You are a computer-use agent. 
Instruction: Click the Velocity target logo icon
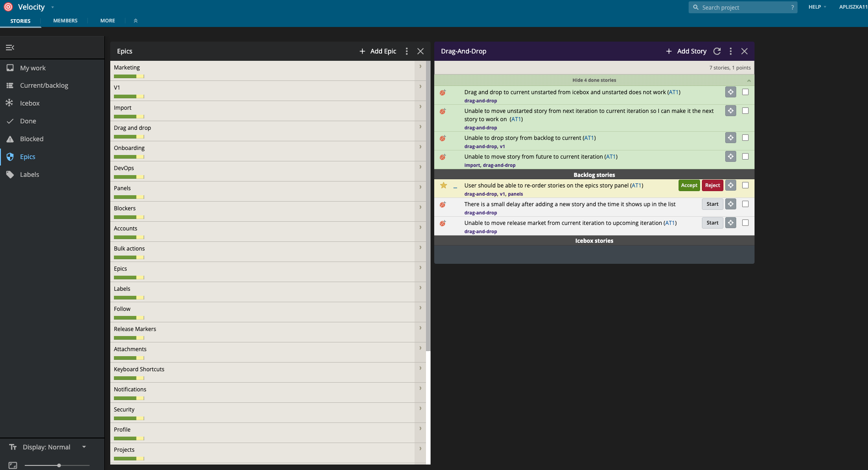[x=8, y=7]
